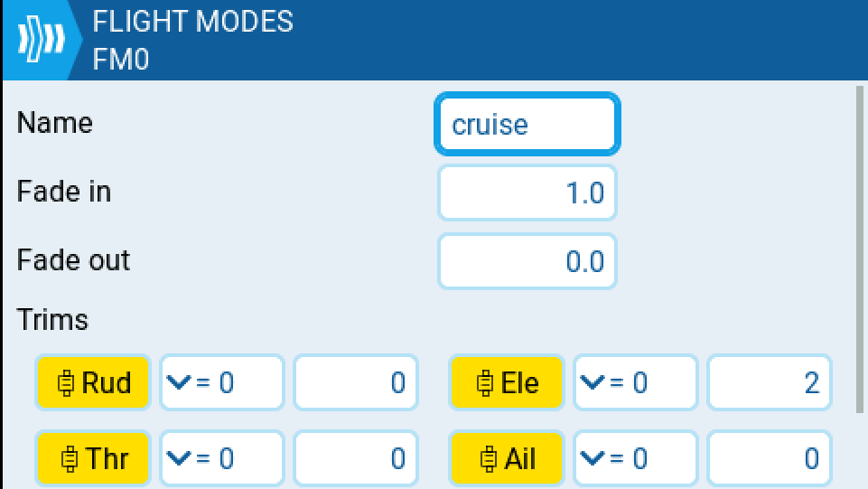Select the Rud trim value field
This screenshot has height=489, width=868.
(x=356, y=382)
